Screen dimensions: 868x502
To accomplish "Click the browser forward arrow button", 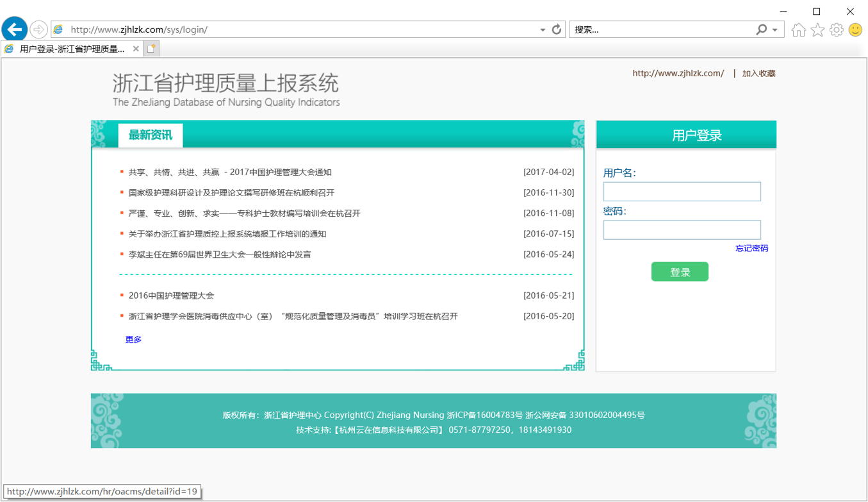I will [x=38, y=29].
